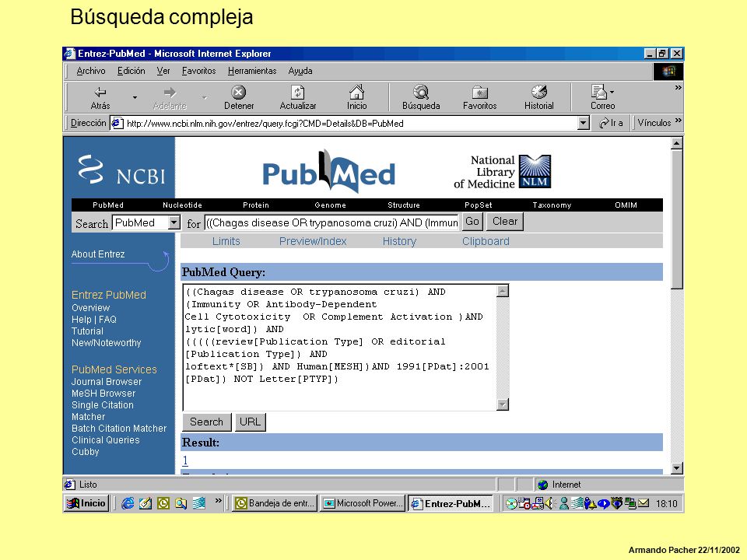
Task: Click page scrollbar down arrow
Action: coord(676,468)
